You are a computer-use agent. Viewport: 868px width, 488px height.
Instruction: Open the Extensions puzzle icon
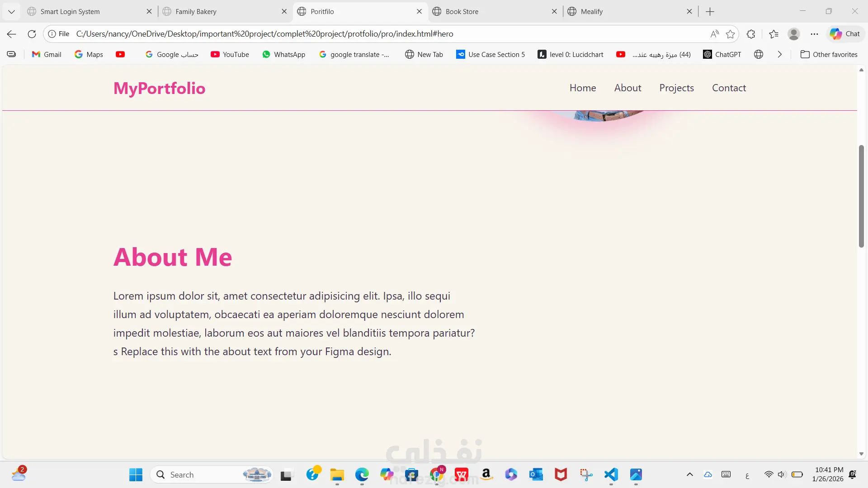[751, 34]
